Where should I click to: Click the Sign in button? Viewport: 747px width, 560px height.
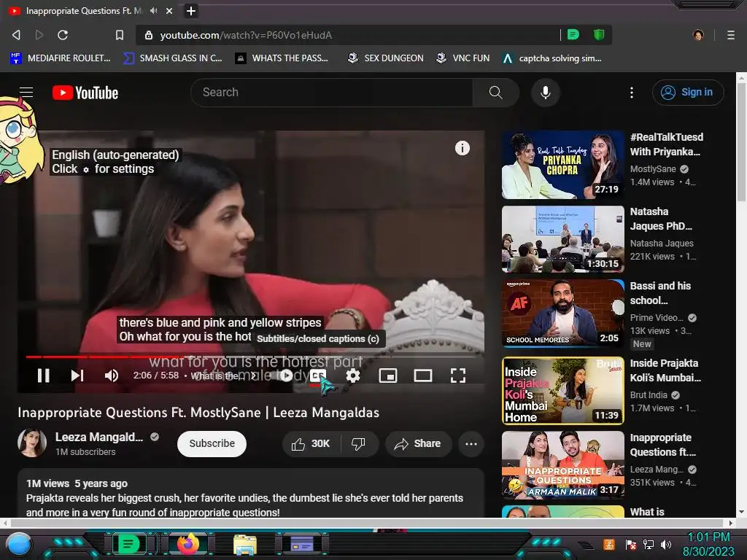688,93
